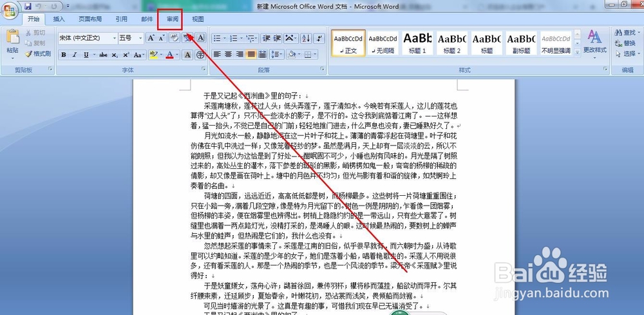Grow font size with large A icon
This screenshot has width=644, height=315.
point(151,38)
